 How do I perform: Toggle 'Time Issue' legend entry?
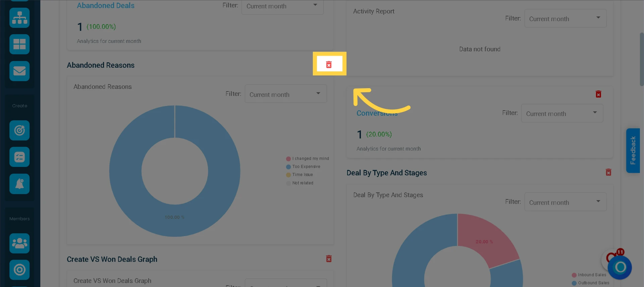point(300,175)
